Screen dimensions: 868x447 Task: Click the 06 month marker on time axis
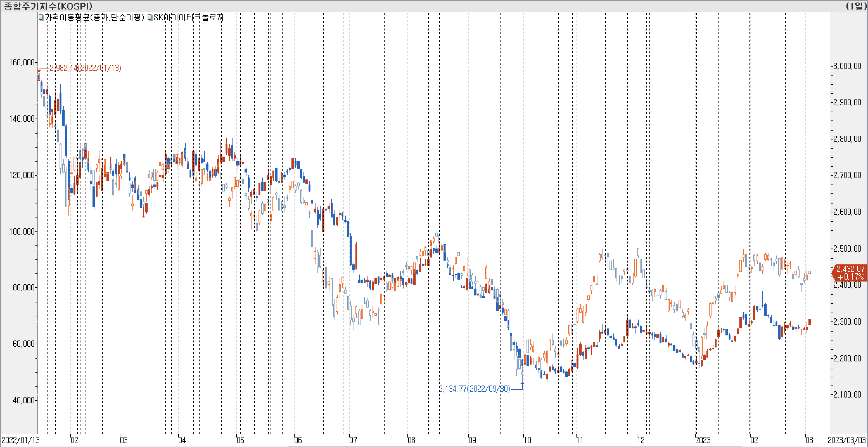(x=298, y=440)
